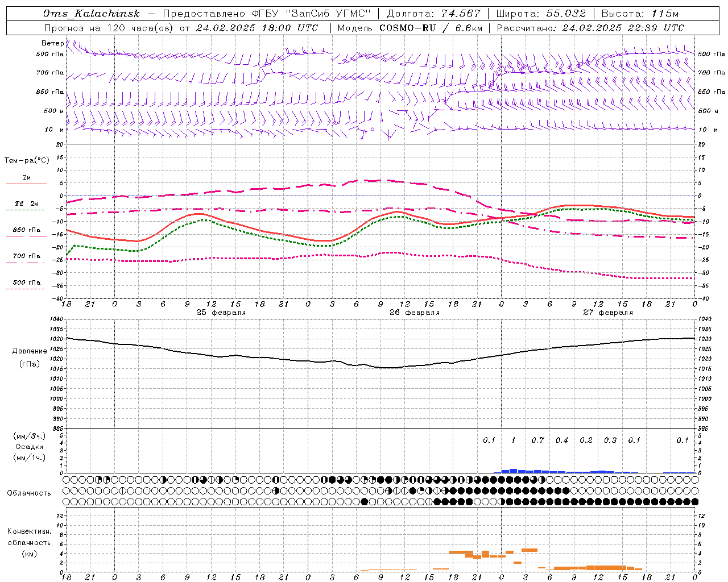Viewport: 728px width, 582px height.
Task: Click the Тем-ра(°C) temperature axis title
Action: (x=27, y=161)
